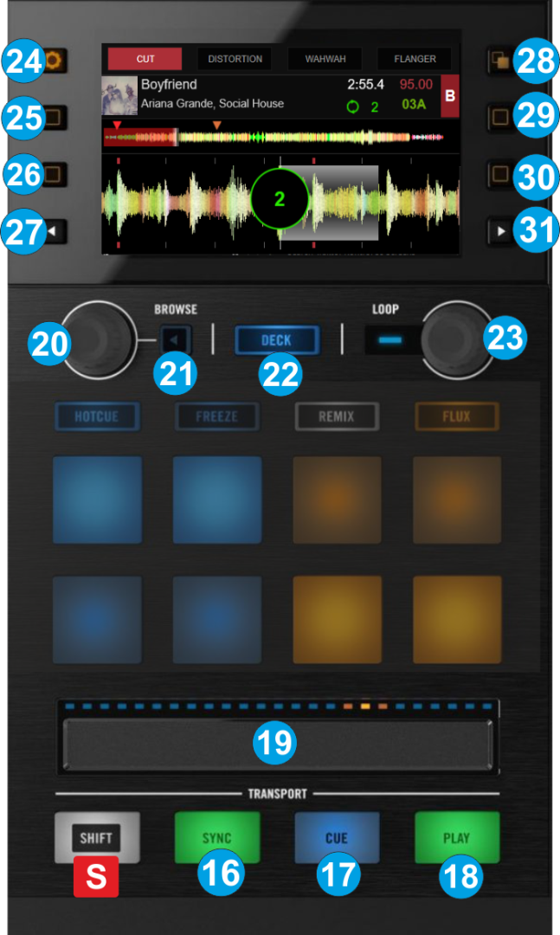560x935 pixels.
Task: Enable FREEZE mode
Action: [216, 416]
